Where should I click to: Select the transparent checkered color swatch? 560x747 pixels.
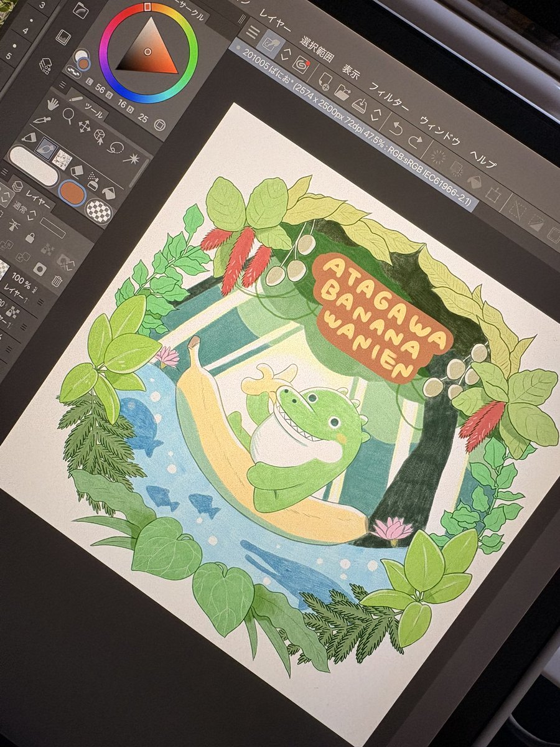pyautogui.click(x=98, y=212)
